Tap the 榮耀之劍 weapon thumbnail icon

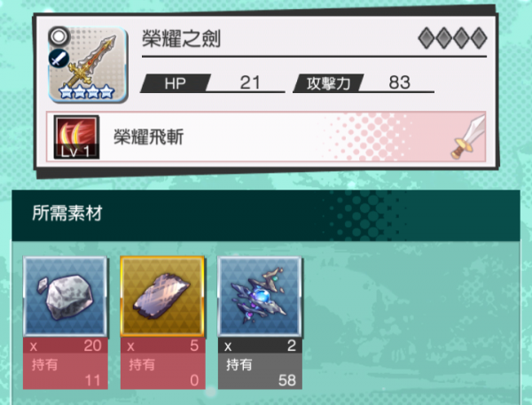coord(88,64)
